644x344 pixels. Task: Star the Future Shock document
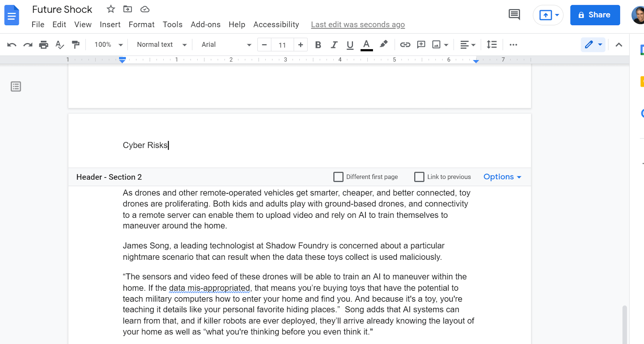pos(111,9)
